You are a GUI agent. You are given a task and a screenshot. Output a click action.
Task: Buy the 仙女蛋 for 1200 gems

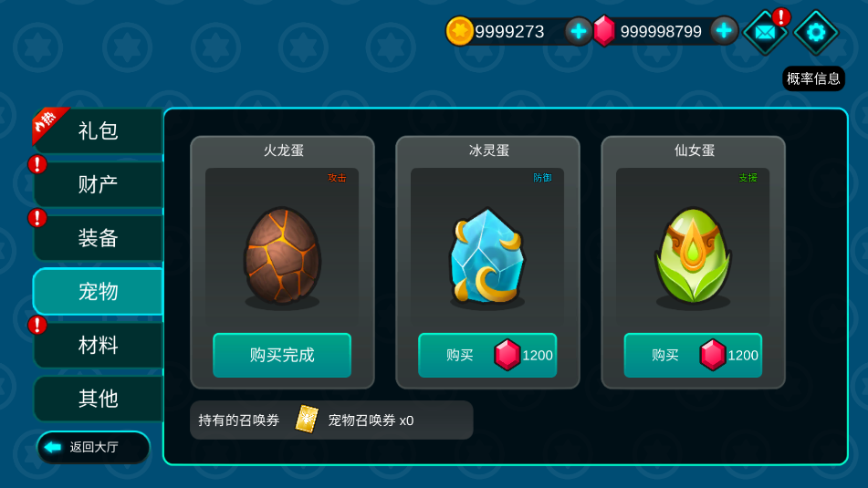click(x=693, y=355)
